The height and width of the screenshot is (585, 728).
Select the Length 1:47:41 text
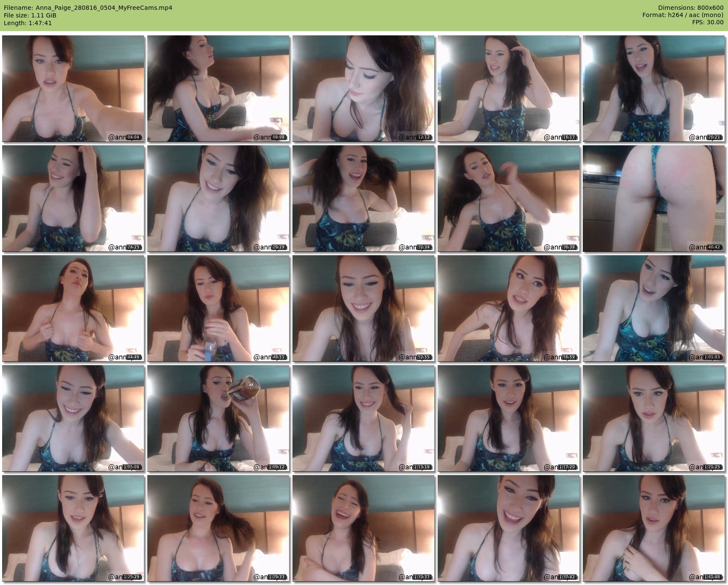tap(28, 23)
